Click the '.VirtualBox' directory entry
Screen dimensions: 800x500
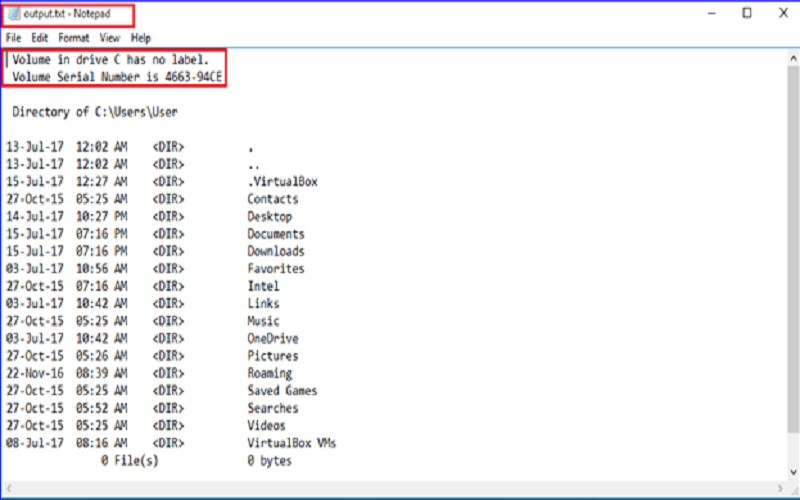(x=283, y=182)
